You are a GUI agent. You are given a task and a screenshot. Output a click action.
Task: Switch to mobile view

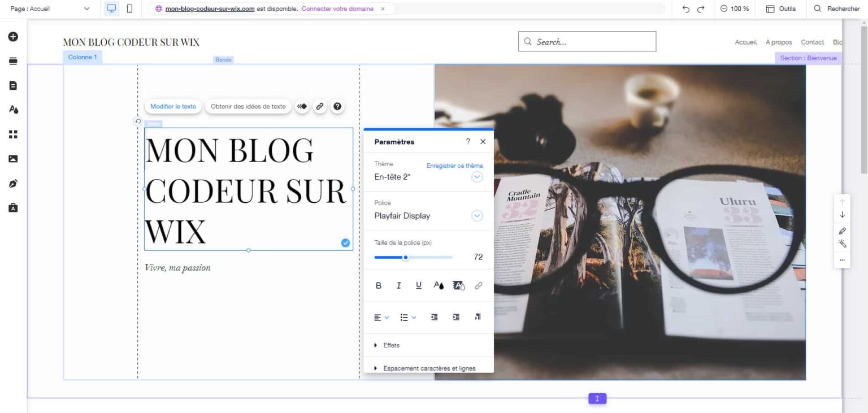click(130, 9)
